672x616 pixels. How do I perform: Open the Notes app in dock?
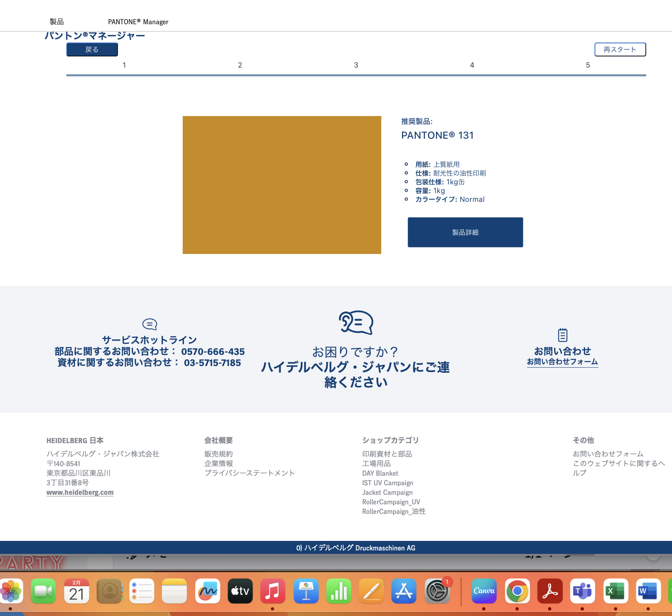tap(174, 591)
